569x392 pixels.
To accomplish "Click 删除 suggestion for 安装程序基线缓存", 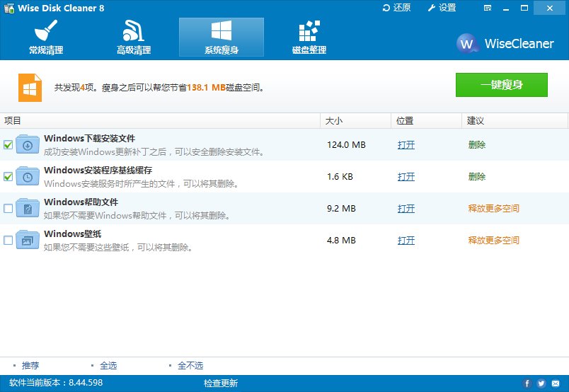I will coord(477,177).
